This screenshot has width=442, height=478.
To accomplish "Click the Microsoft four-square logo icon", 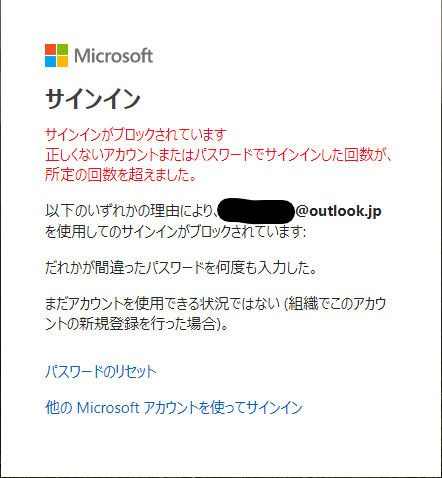I will (x=57, y=56).
